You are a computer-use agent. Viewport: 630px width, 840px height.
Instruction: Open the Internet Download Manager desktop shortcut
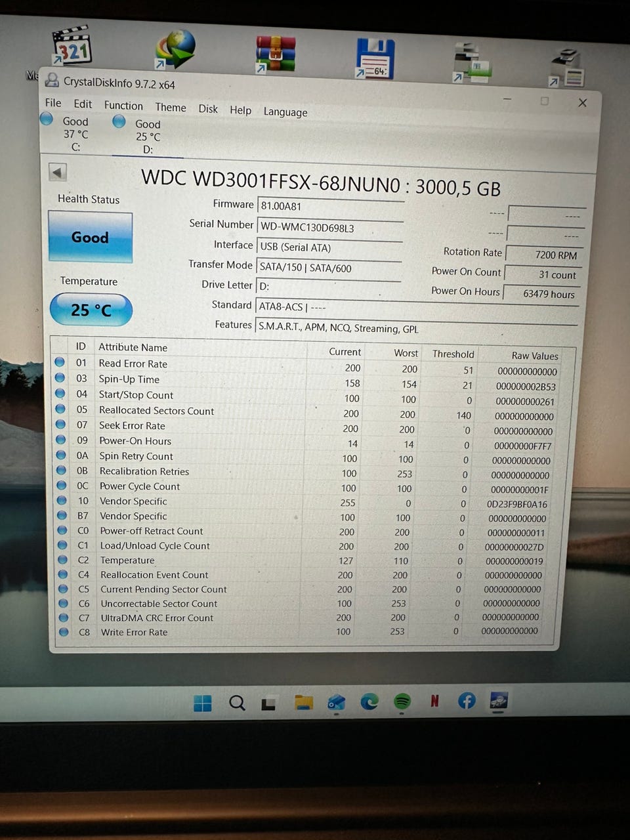click(175, 50)
